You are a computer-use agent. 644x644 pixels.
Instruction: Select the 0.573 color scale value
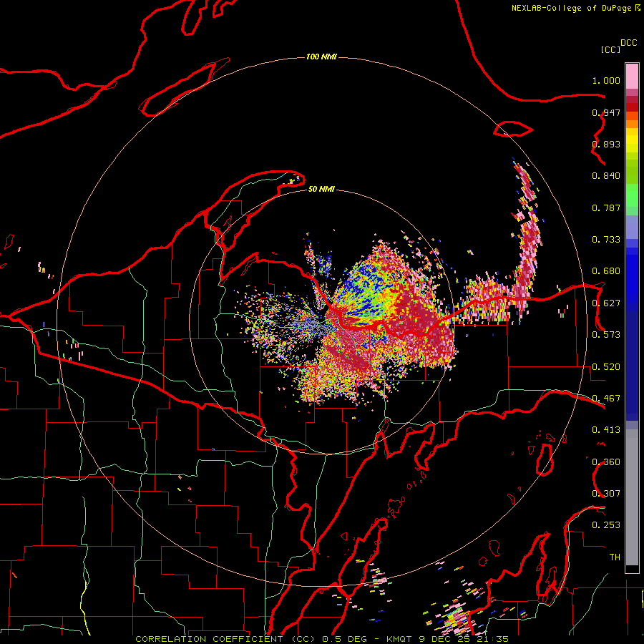pyautogui.click(x=606, y=335)
